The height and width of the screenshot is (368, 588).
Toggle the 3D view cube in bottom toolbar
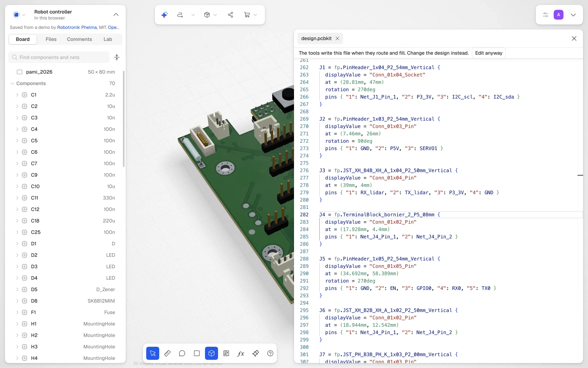click(x=211, y=353)
